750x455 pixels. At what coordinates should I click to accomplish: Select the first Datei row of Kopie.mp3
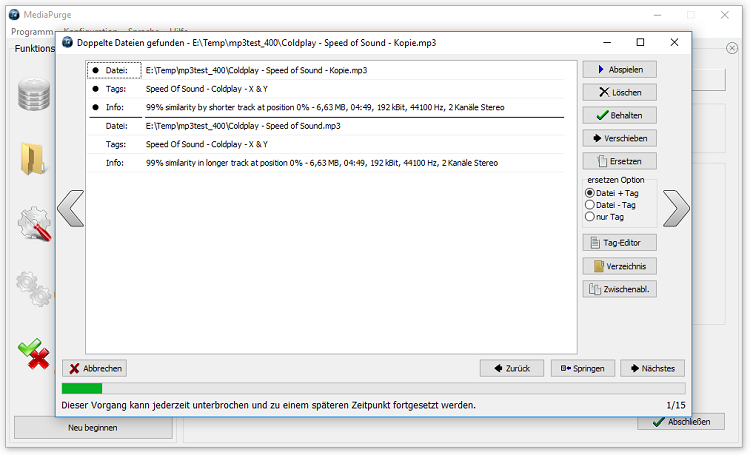(325, 70)
